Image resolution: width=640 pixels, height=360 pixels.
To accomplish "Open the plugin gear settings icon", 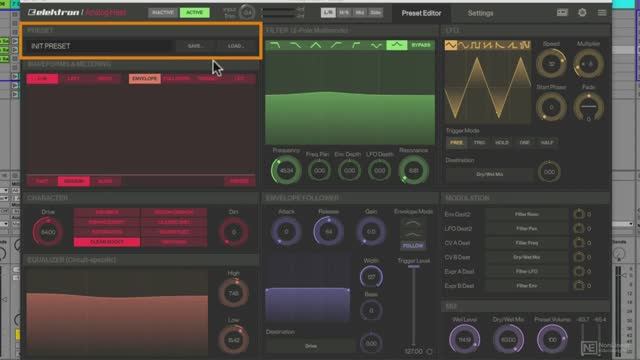I will pos(582,13).
